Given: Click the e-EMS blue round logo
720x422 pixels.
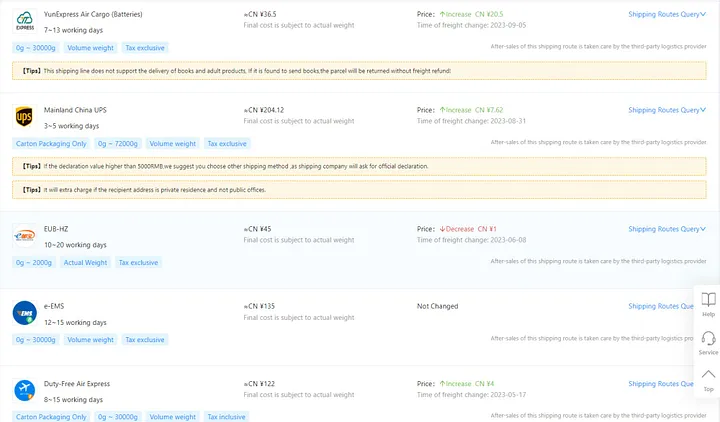Looking at the screenshot, I should click(x=24, y=313).
